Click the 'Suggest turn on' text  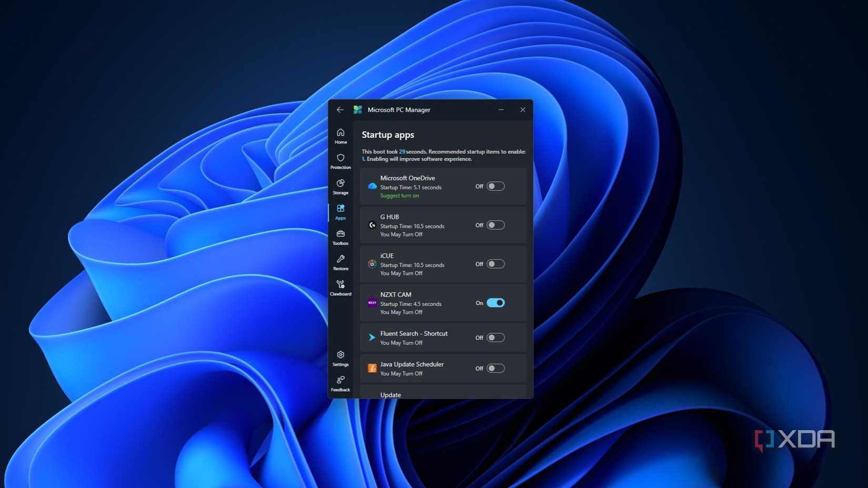[x=399, y=196]
